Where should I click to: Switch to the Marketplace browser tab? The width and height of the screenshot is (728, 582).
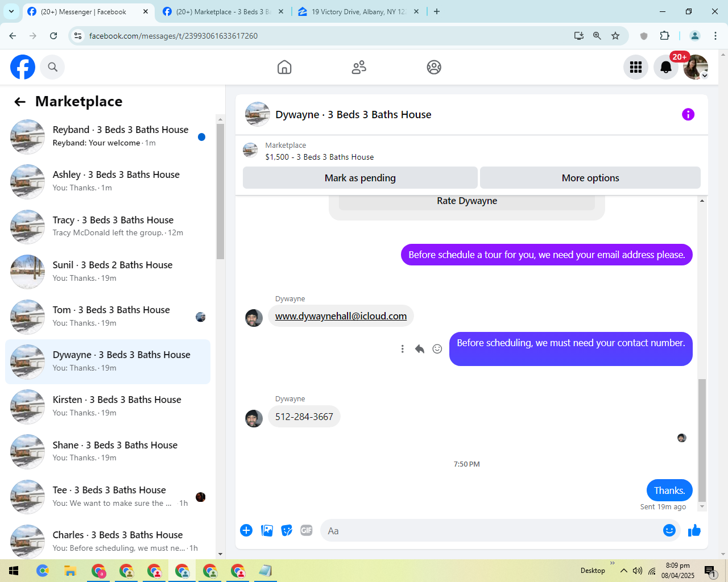click(223, 11)
